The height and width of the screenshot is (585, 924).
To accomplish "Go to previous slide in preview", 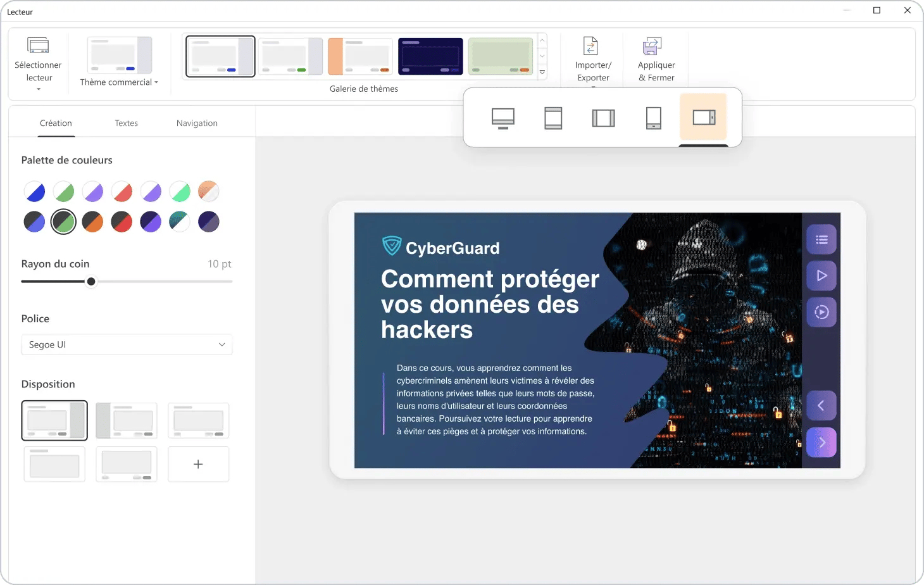I will pyautogui.click(x=821, y=405).
